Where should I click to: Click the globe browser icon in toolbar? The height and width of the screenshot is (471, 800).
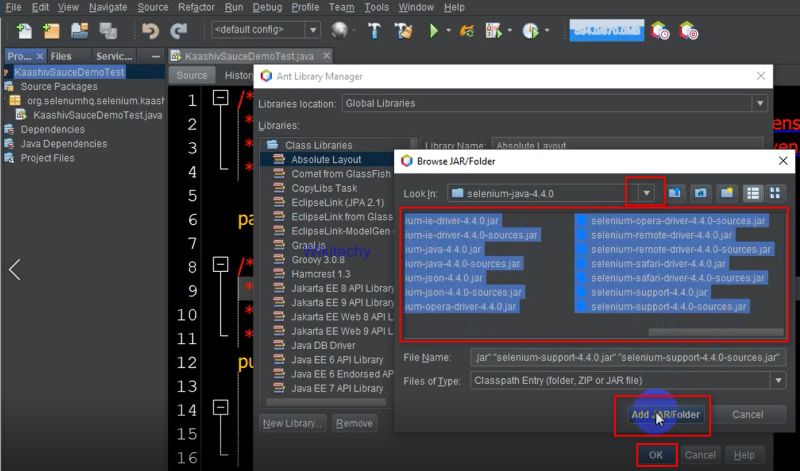pyautogui.click(x=339, y=31)
